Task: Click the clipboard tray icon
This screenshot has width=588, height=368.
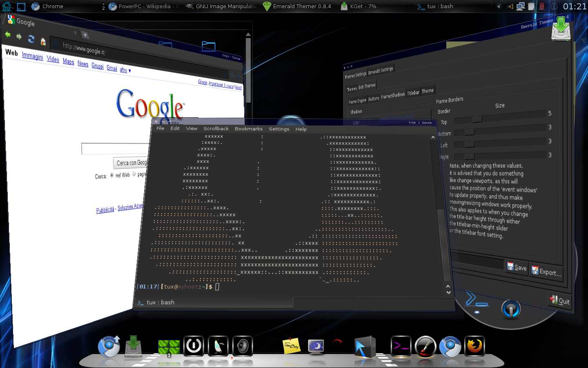Action: pos(531,6)
